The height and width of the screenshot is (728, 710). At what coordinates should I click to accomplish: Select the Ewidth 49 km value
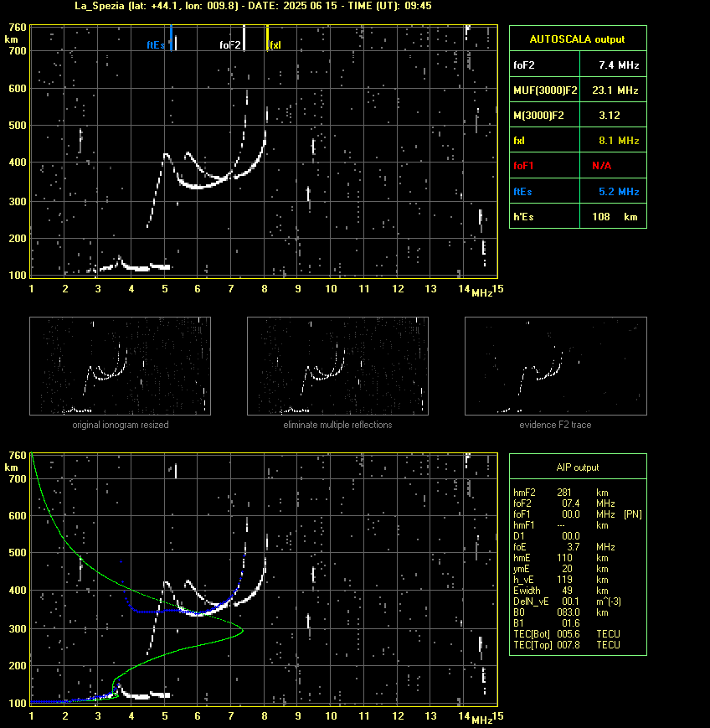567,591
